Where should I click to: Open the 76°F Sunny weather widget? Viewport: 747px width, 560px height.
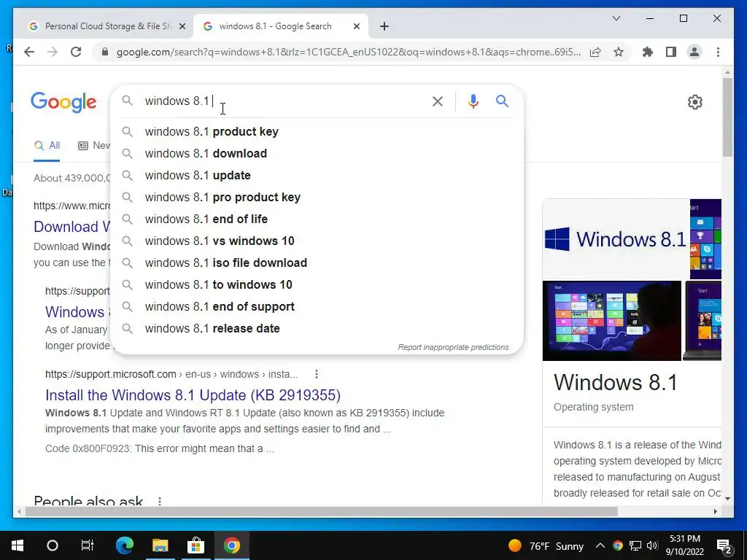[x=546, y=545]
